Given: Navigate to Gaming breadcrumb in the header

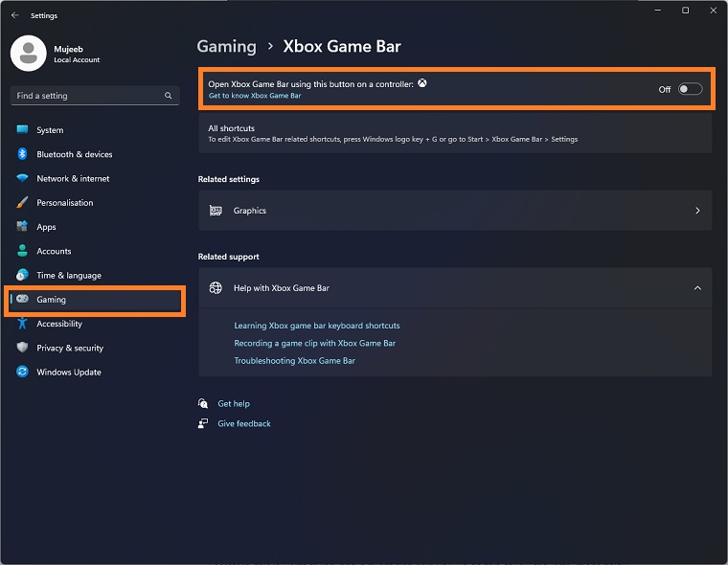Looking at the screenshot, I should (226, 46).
